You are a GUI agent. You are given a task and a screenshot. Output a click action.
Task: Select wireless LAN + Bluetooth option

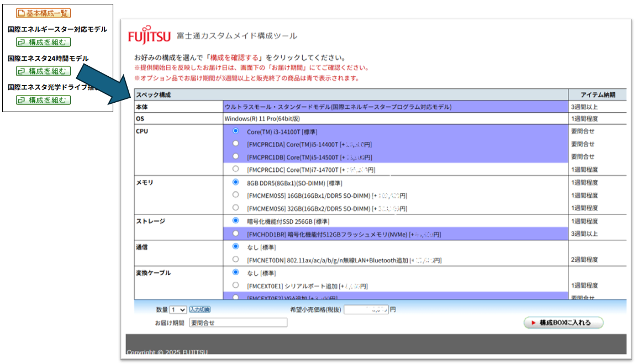pyautogui.click(x=236, y=259)
